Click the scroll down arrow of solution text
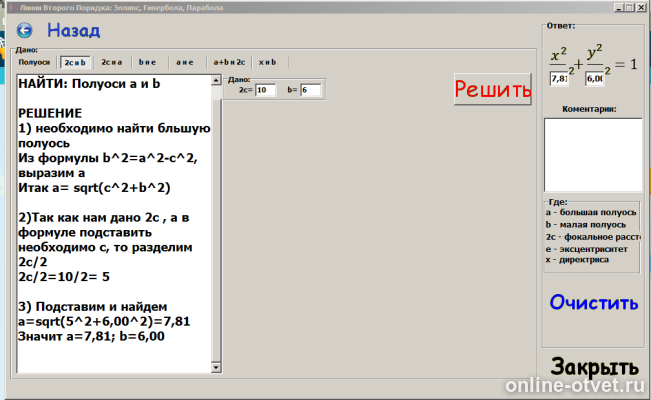651x400 pixels. pos(216,367)
